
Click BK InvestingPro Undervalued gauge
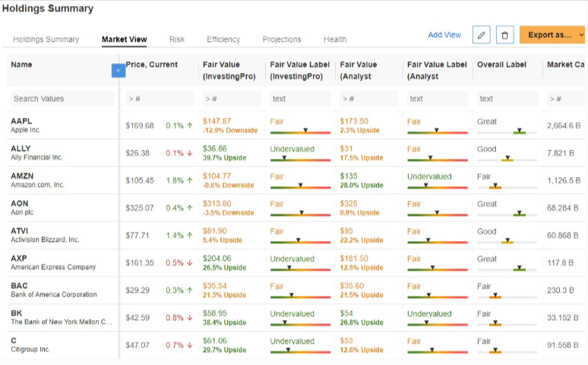click(300, 323)
